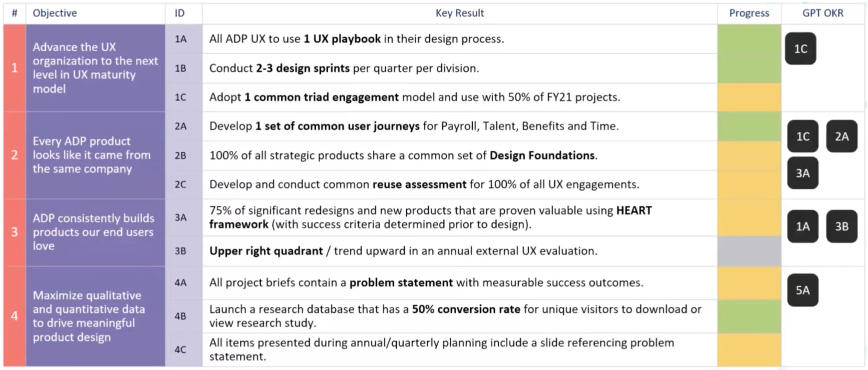Click the GPT OKR column header
The height and width of the screenshot is (370, 868).
pyautogui.click(x=823, y=13)
